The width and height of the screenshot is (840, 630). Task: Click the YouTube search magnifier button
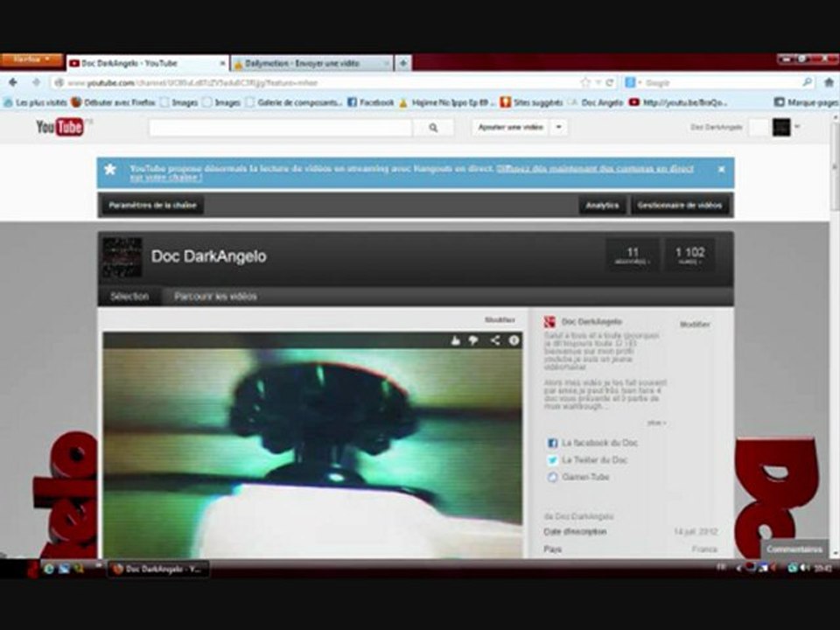point(433,128)
